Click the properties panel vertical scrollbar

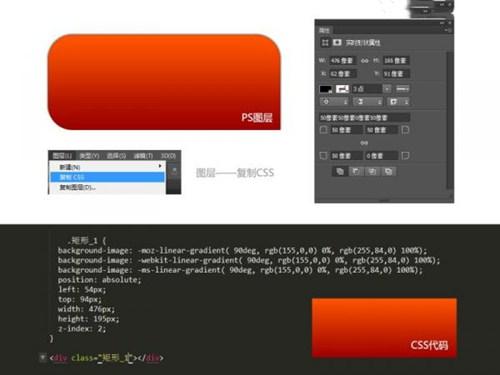point(450,120)
